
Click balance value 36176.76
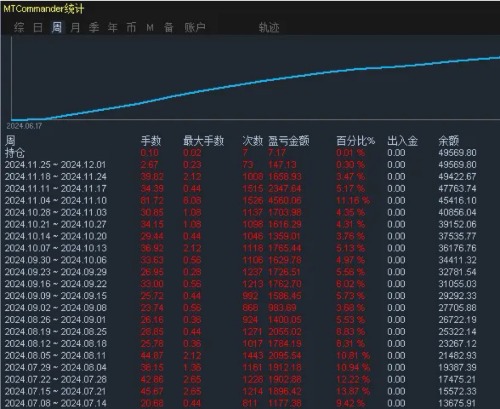pyautogui.click(x=457, y=248)
